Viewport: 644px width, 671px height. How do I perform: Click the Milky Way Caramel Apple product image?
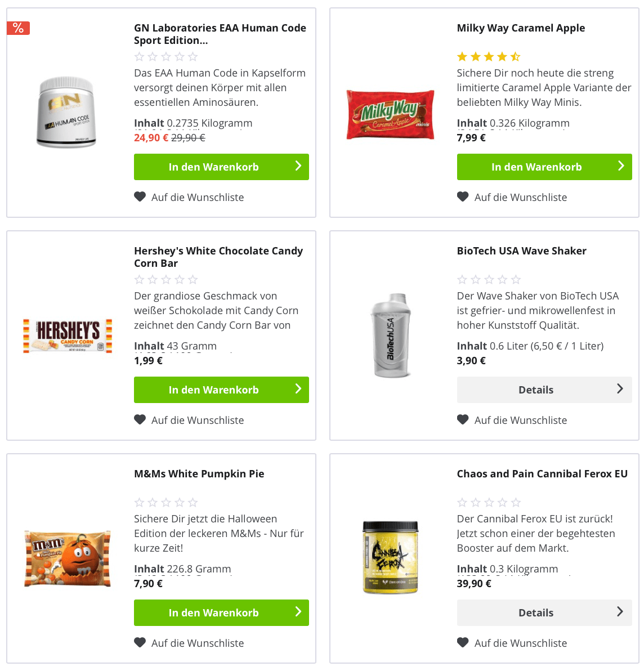pos(390,114)
